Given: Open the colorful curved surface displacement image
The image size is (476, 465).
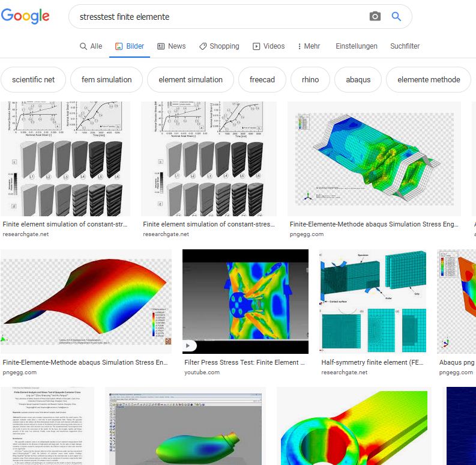Looking at the screenshot, I should (86, 301).
